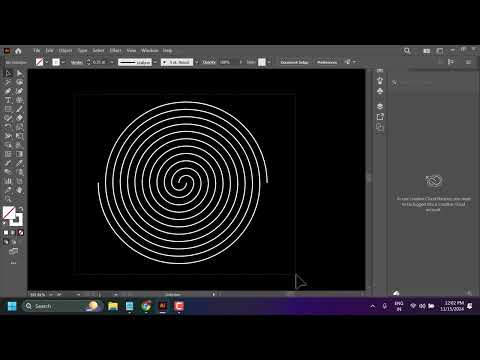
Task: Select the Shape Builder tool
Action: 8,145
